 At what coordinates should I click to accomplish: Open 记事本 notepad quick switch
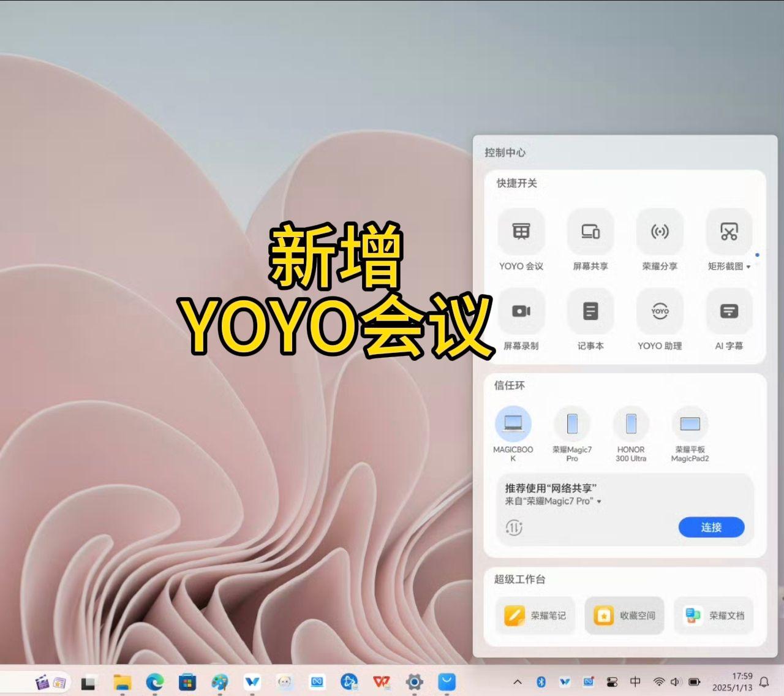590,311
